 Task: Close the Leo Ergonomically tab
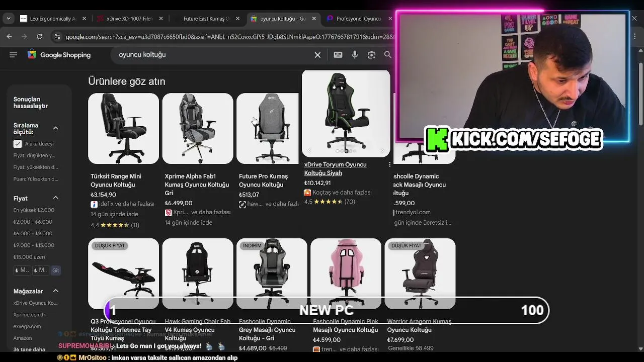click(x=85, y=19)
